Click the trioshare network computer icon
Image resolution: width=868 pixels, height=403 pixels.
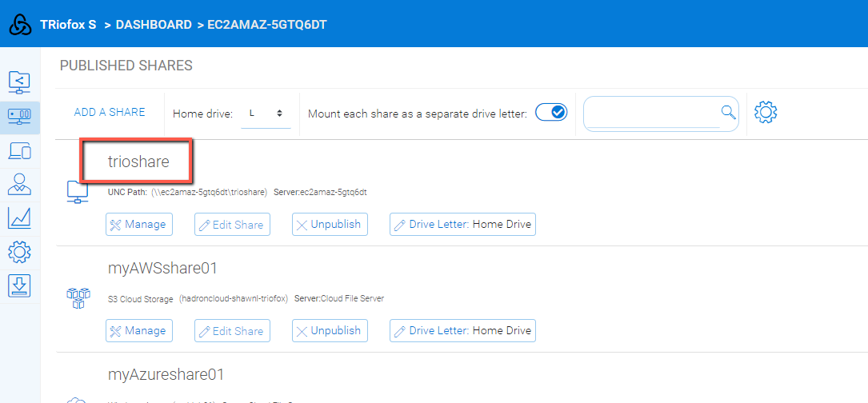click(77, 192)
